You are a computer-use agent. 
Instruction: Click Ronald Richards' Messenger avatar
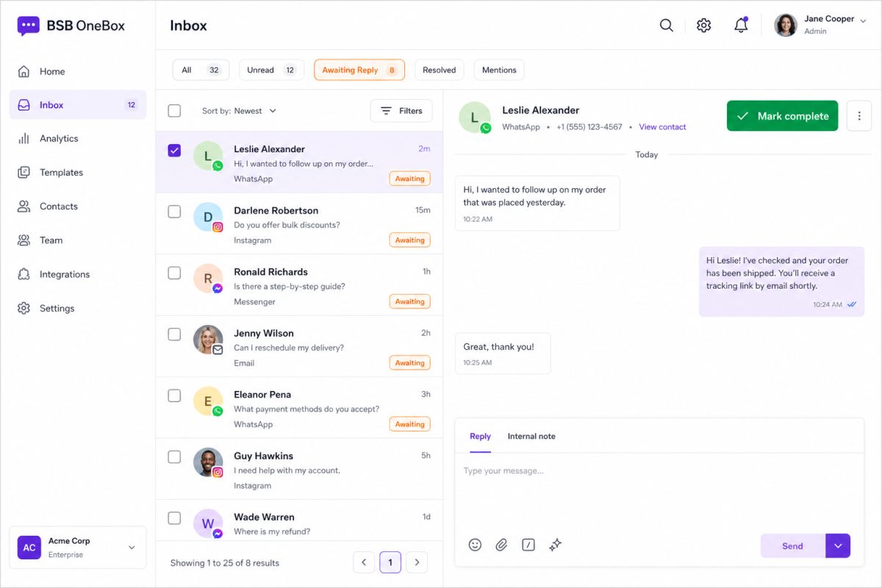tap(208, 279)
